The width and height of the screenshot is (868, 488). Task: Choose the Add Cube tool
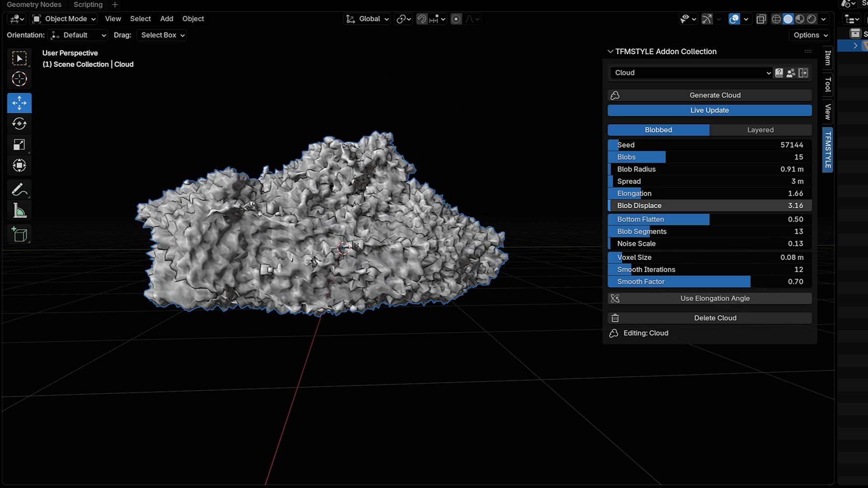pos(19,235)
